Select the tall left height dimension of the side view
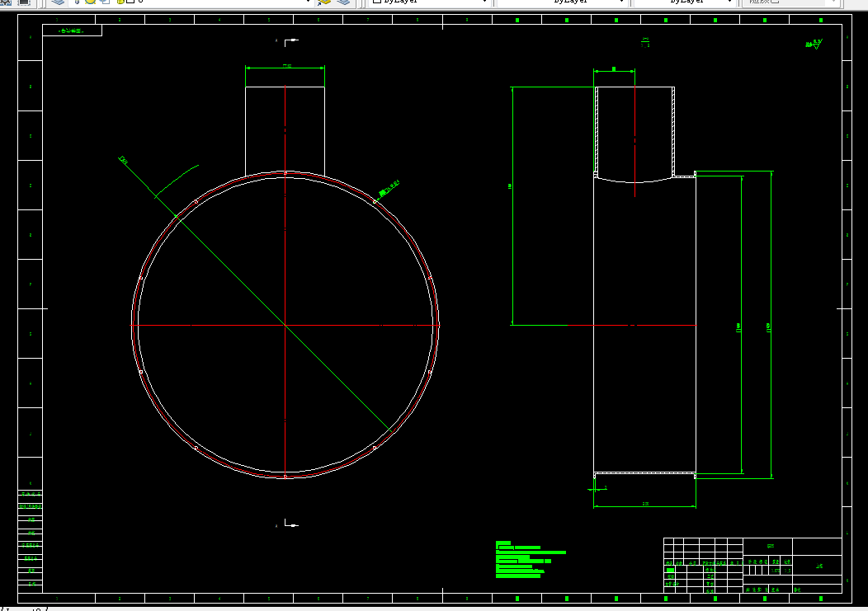Image resolution: width=868 pixels, height=611 pixels. (x=512, y=206)
